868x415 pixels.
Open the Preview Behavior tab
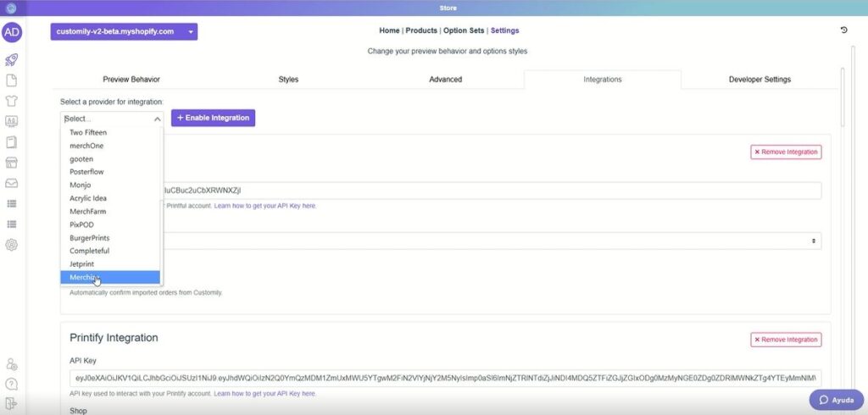click(131, 80)
